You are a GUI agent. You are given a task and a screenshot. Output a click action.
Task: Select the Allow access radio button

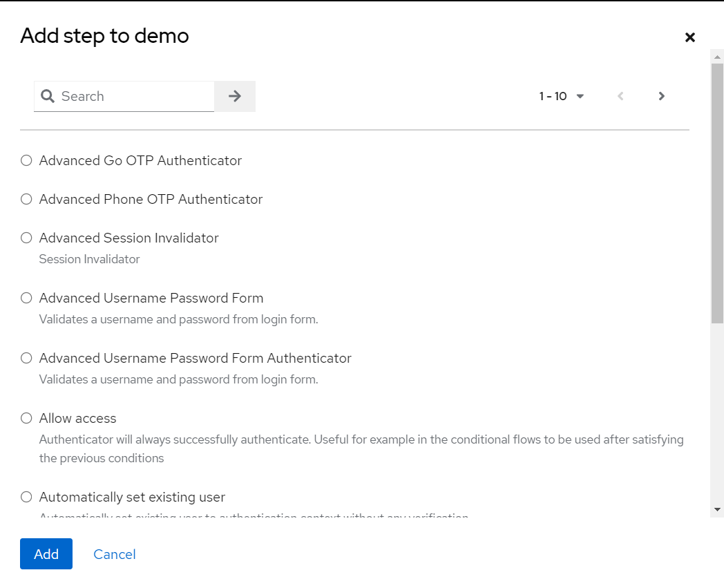click(26, 418)
